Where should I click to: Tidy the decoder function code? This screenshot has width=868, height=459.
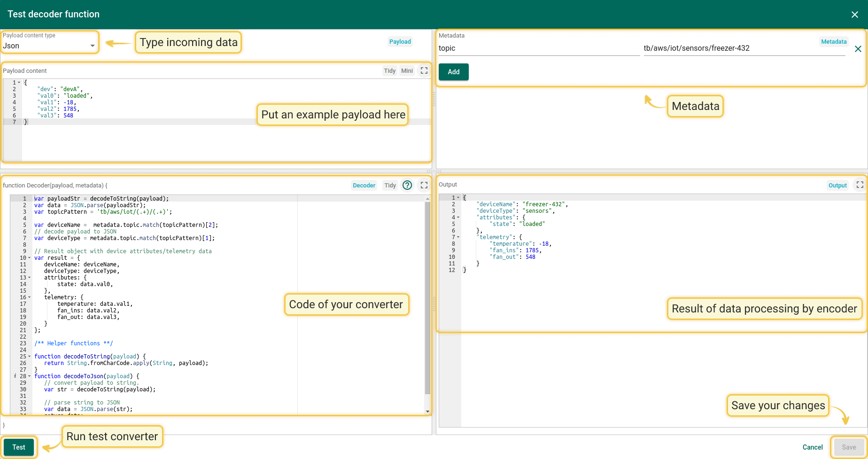coord(390,186)
